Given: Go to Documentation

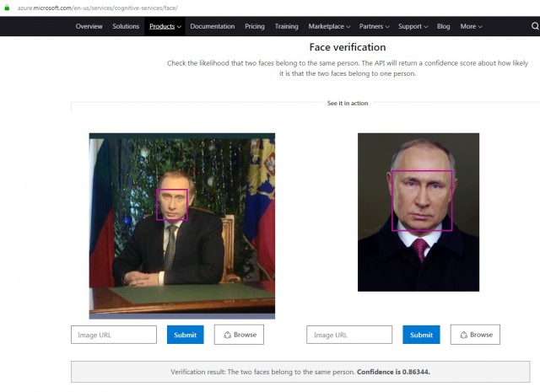Looking at the screenshot, I should click(x=212, y=26).
